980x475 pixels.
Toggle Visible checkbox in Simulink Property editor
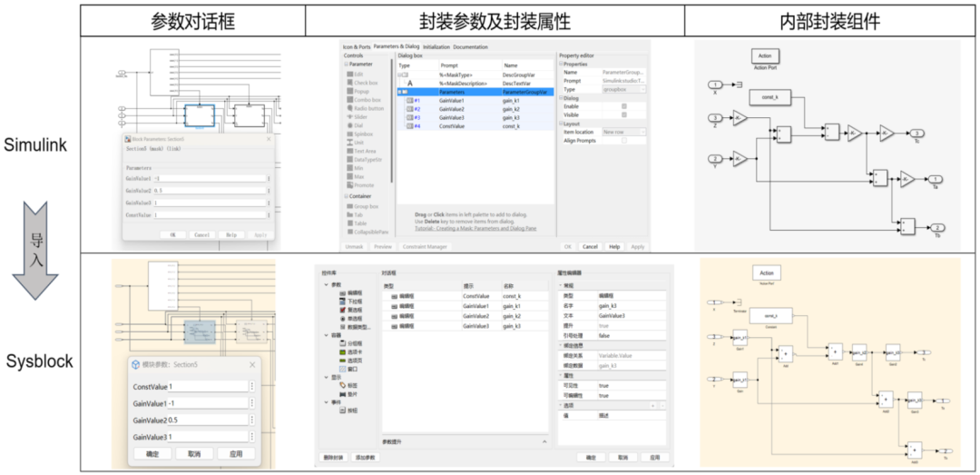click(x=623, y=115)
